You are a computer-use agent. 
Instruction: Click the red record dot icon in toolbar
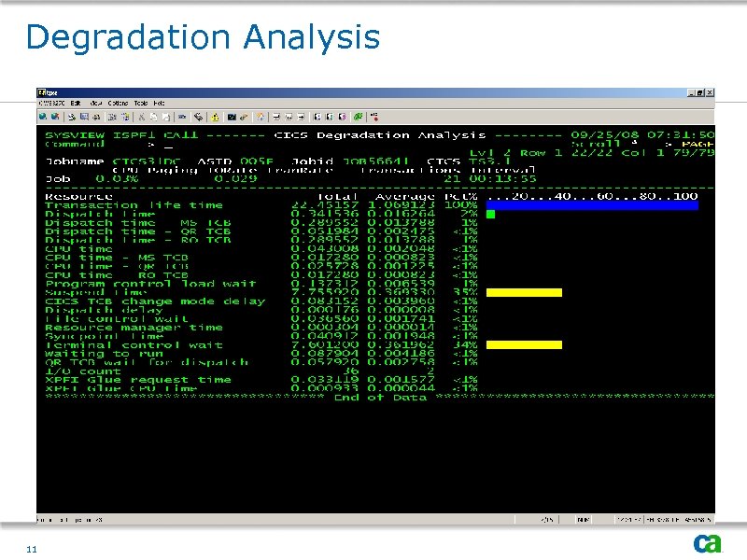click(x=374, y=117)
